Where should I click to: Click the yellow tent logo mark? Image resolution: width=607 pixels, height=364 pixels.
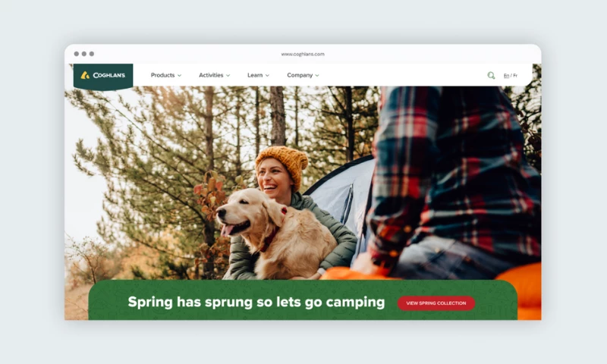[x=85, y=75]
